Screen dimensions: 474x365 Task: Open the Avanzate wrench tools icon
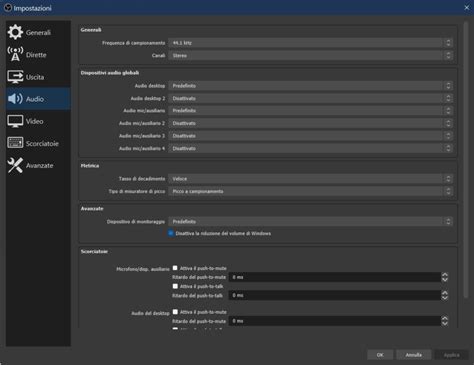pyautogui.click(x=15, y=165)
